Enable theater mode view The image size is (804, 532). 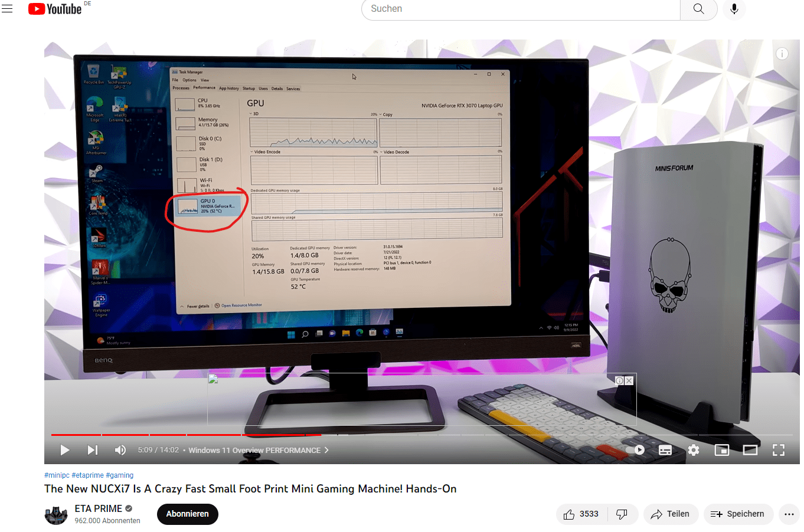pos(750,450)
